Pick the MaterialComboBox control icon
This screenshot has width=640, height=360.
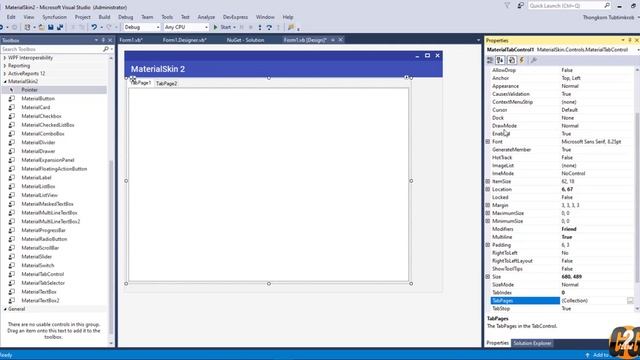coord(12,133)
